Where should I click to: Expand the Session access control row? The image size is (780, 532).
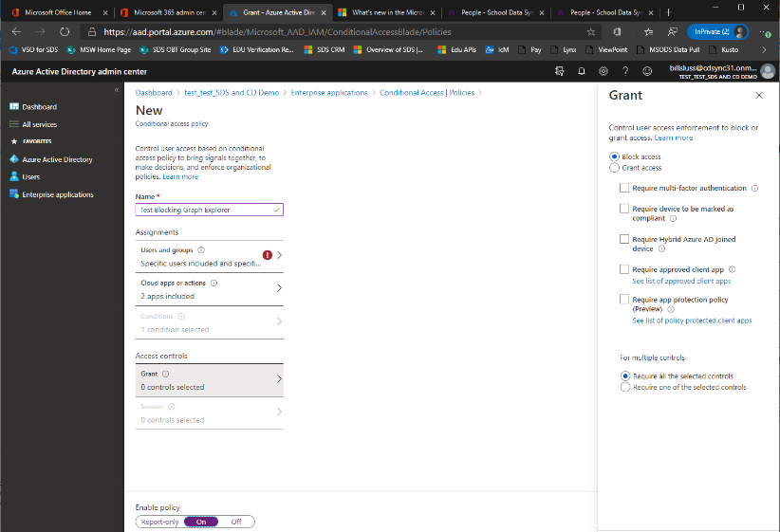[210, 413]
